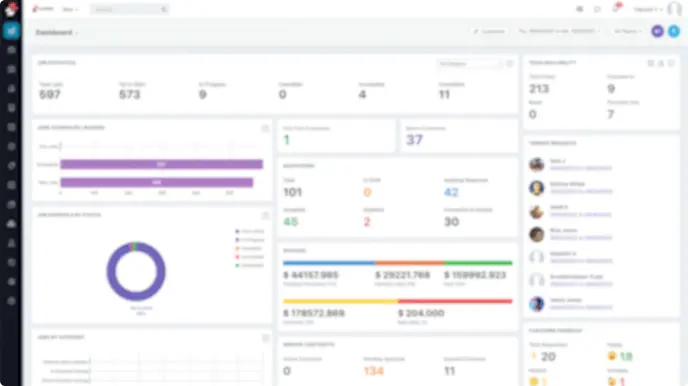Viewport: 688px width, 386px height.
Task: Click the first team member's purple link
Action: point(581,168)
